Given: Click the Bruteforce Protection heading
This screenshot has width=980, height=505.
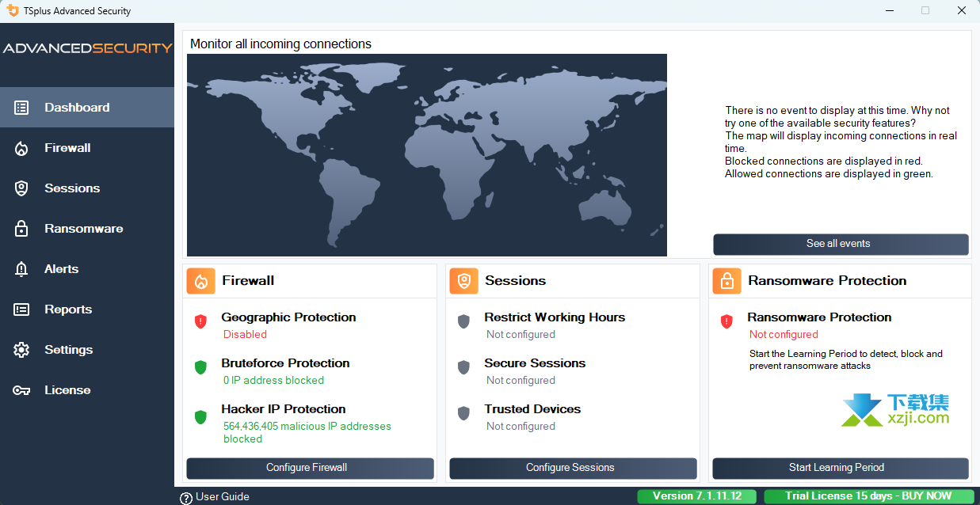Looking at the screenshot, I should [285, 363].
